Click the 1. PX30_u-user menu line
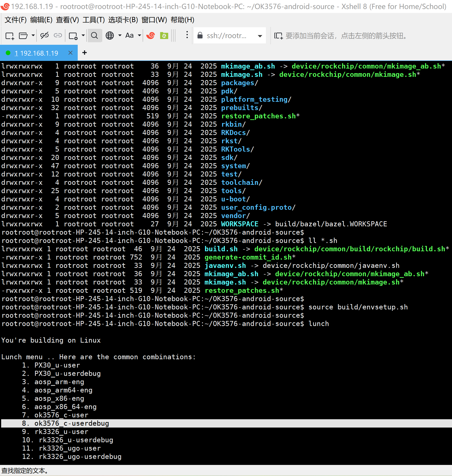Image resolution: width=452 pixels, height=476 pixels. click(51, 365)
